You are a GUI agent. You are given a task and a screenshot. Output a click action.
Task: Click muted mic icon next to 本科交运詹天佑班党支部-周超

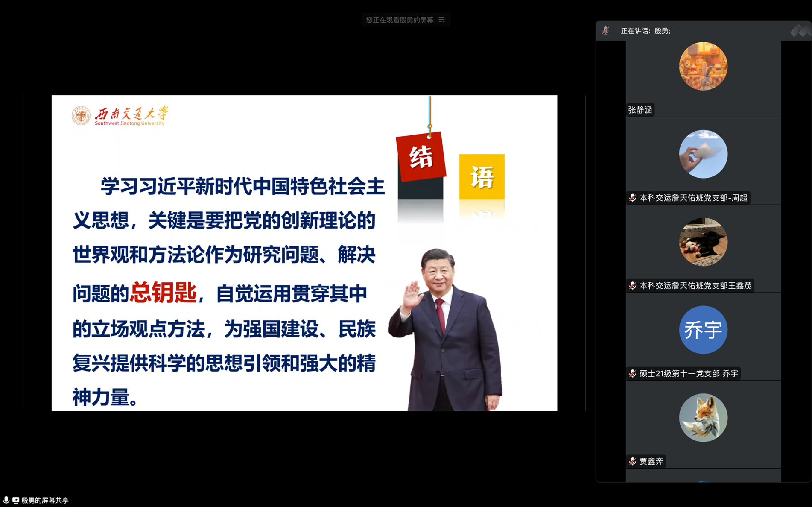633,198
